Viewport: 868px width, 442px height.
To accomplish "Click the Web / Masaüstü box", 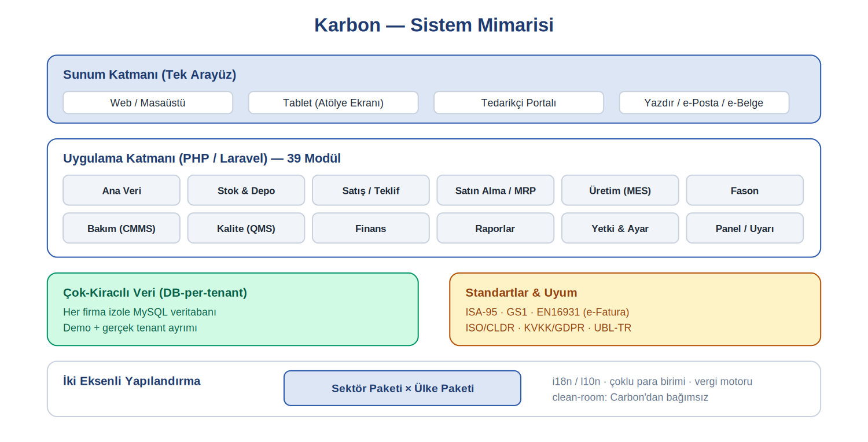I will (x=148, y=102).
